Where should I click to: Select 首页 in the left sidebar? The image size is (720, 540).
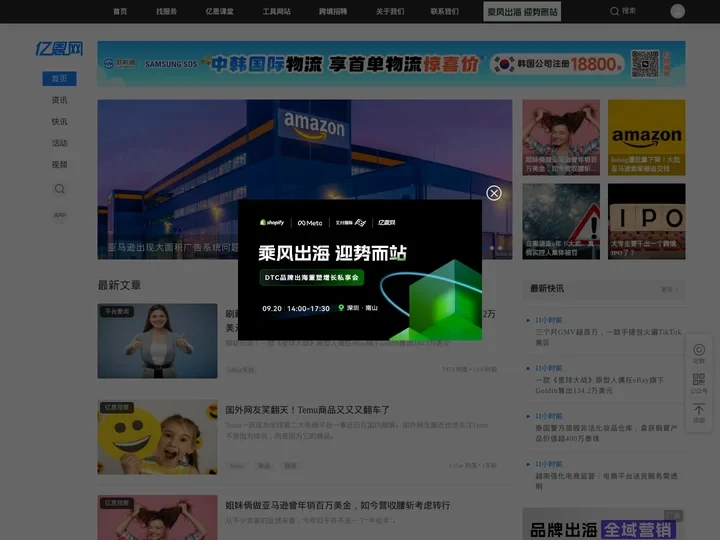coord(59,79)
